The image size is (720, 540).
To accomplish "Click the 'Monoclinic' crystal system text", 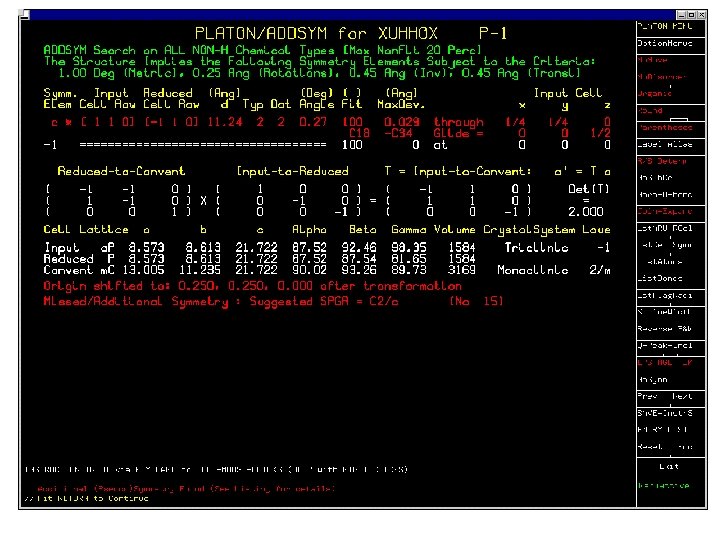I will (533, 270).
